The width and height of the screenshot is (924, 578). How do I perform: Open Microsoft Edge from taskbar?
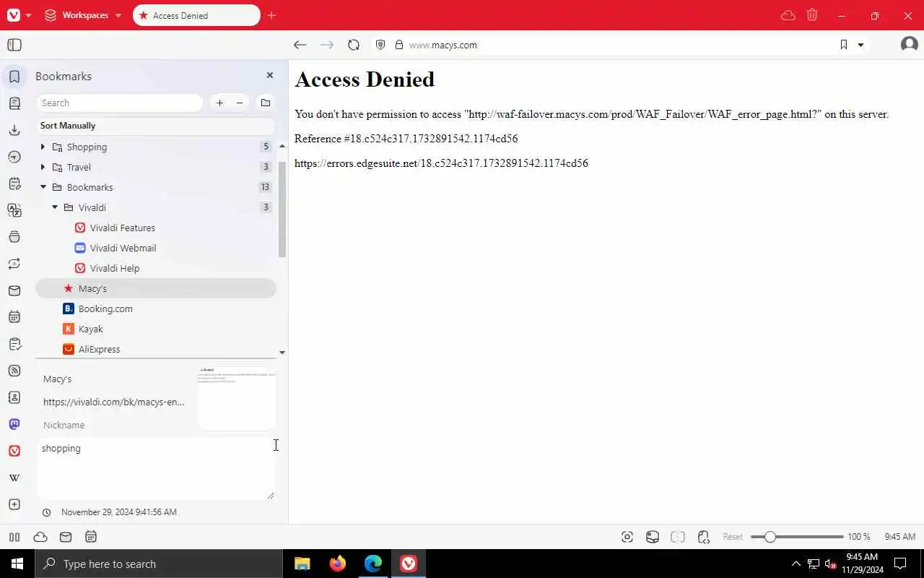373,564
